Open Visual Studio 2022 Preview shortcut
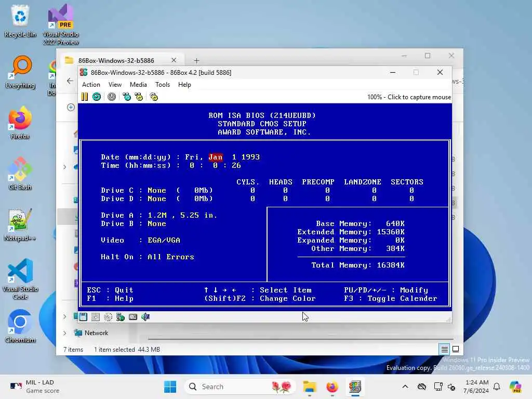 point(61,24)
